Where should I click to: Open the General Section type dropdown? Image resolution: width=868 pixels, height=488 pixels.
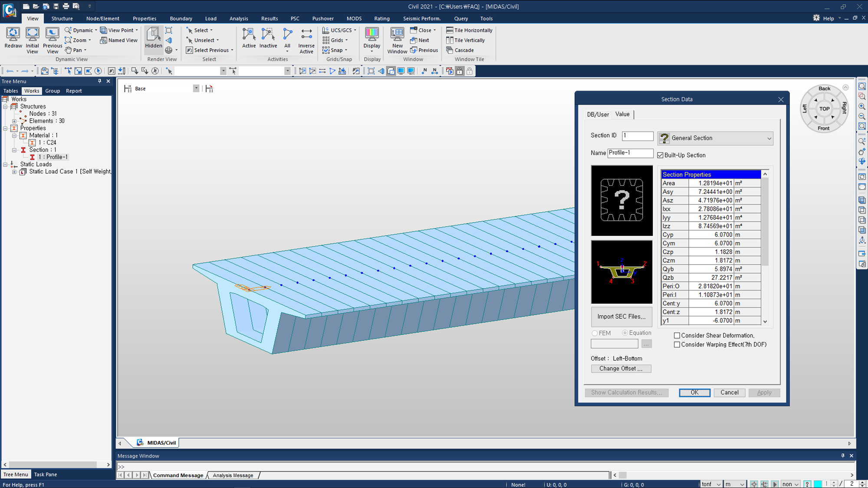[715, 138]
